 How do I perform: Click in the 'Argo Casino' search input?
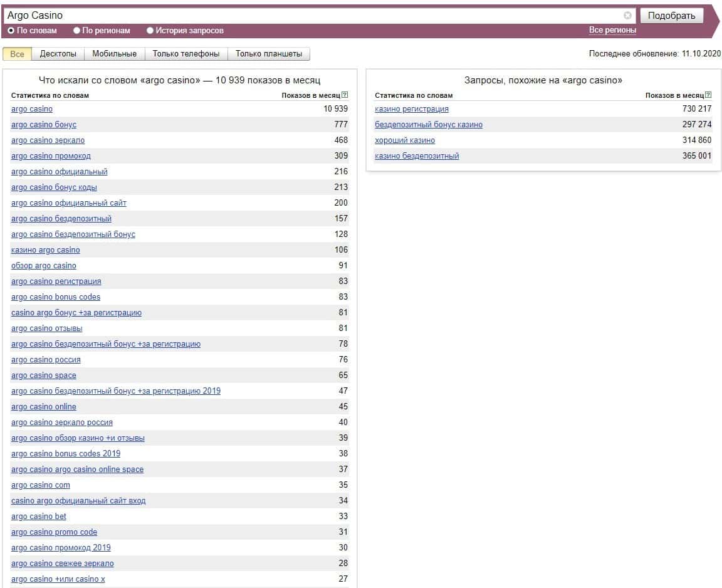[313, 16]
